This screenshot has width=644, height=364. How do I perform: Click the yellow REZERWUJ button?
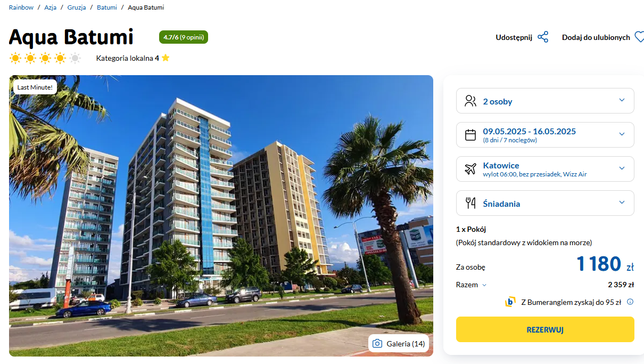click(x=545, y=329)
